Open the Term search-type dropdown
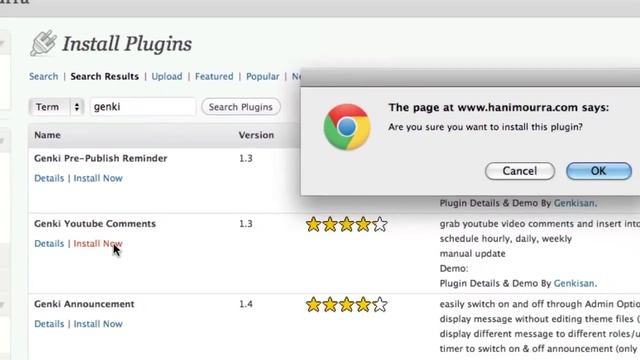The image size is (640, 360). pyautogui.click(x=56, y=107)
